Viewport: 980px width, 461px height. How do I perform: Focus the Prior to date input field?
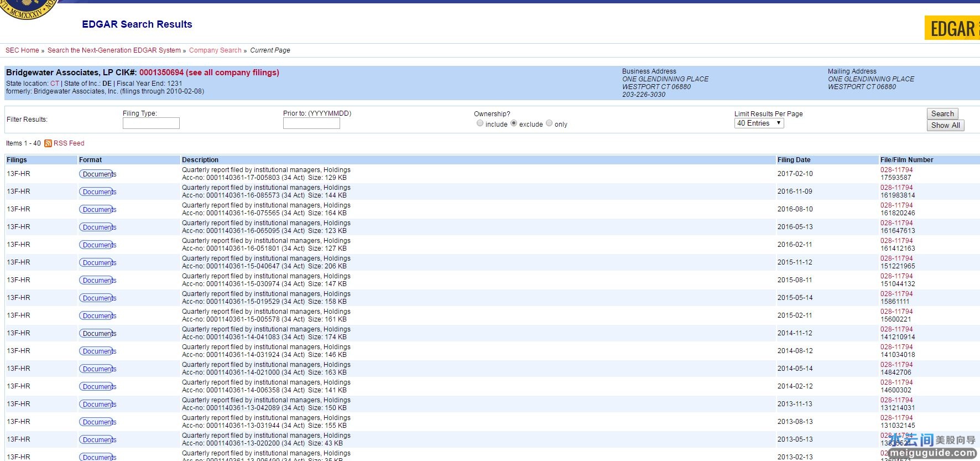(x=311, y=123)
